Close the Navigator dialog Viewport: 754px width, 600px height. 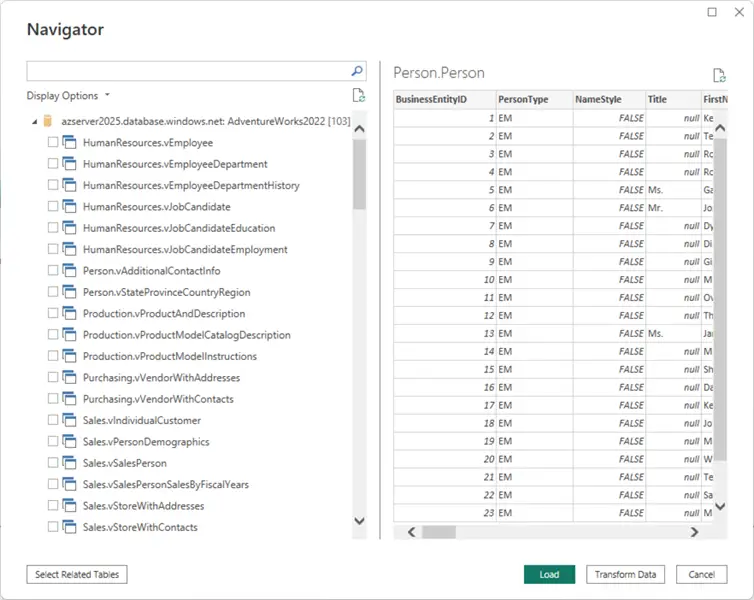click(x=740, y=12)
